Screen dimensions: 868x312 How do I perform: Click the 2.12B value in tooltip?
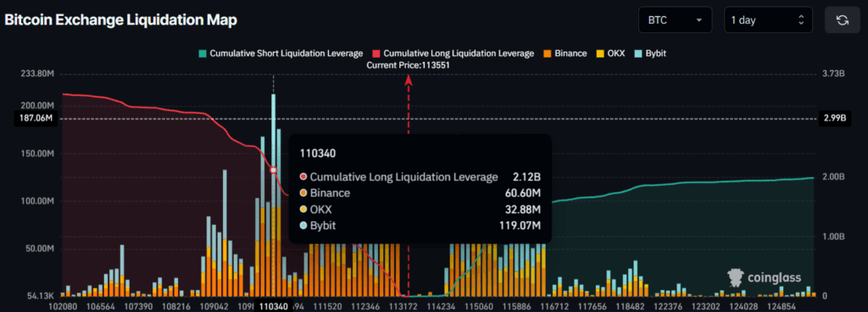click(x=526, y=177)
